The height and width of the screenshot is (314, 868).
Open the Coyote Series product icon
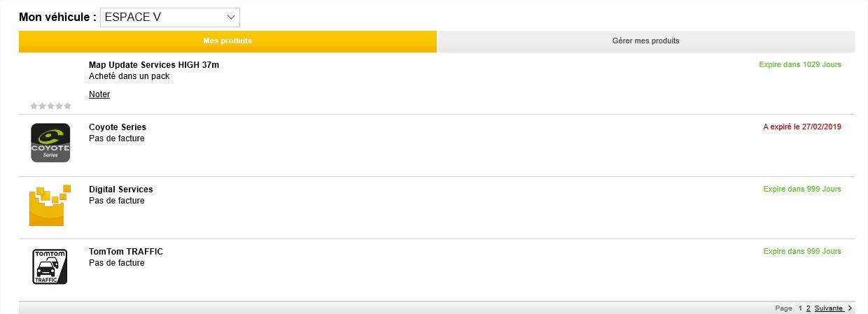[x=50, y=143]
